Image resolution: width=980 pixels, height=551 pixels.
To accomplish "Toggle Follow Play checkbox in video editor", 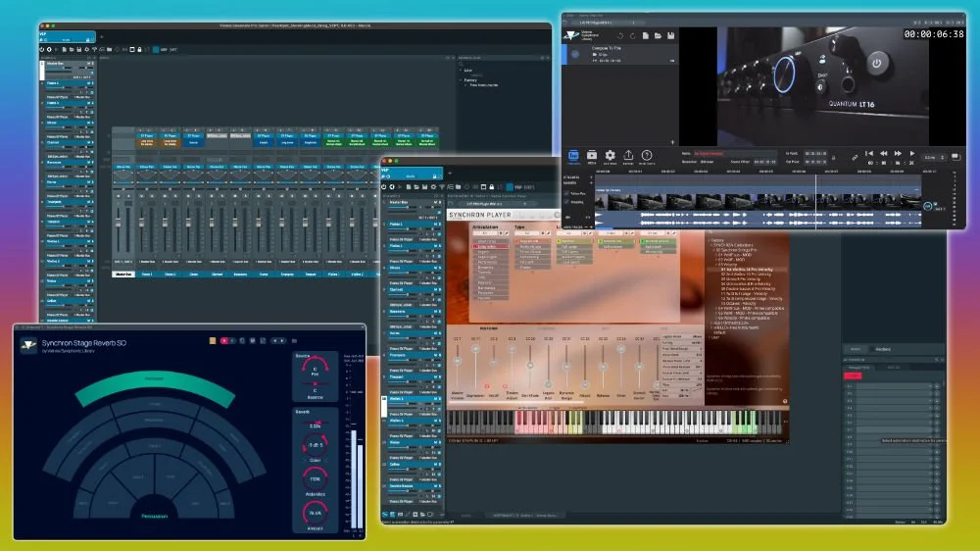I will pyautogui.click(x=566, y=193).
